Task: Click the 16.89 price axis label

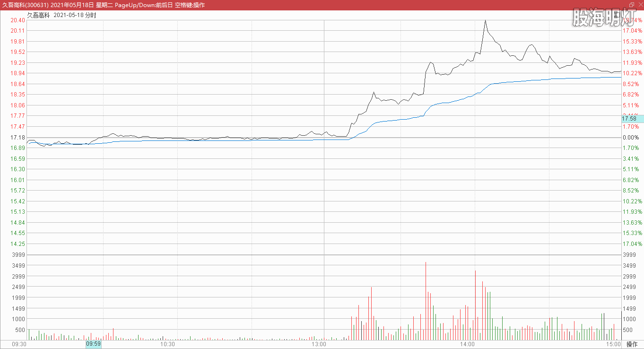Action: [x=18, y=148]
